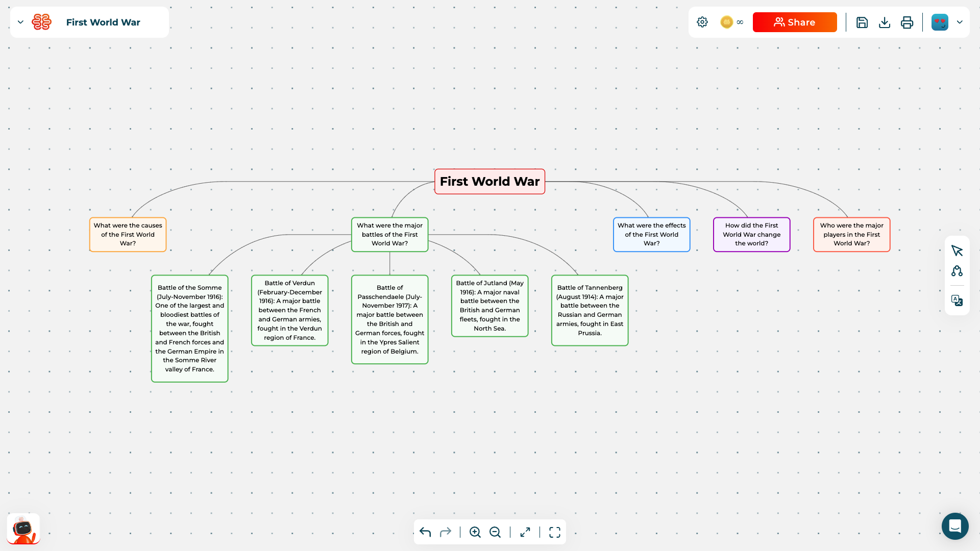Check your coin credit balance
980x551 pixels.
click(727, 22)
